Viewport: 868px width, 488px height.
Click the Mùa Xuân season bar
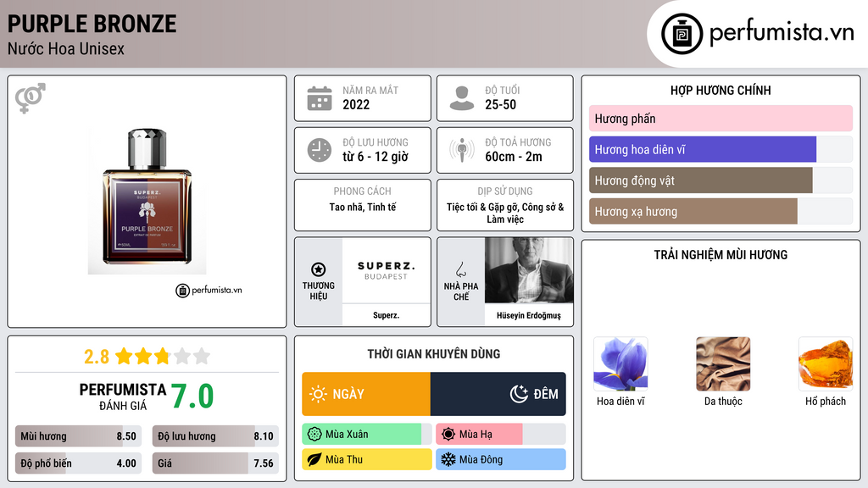pyautogui.click(x=367, y=435)
